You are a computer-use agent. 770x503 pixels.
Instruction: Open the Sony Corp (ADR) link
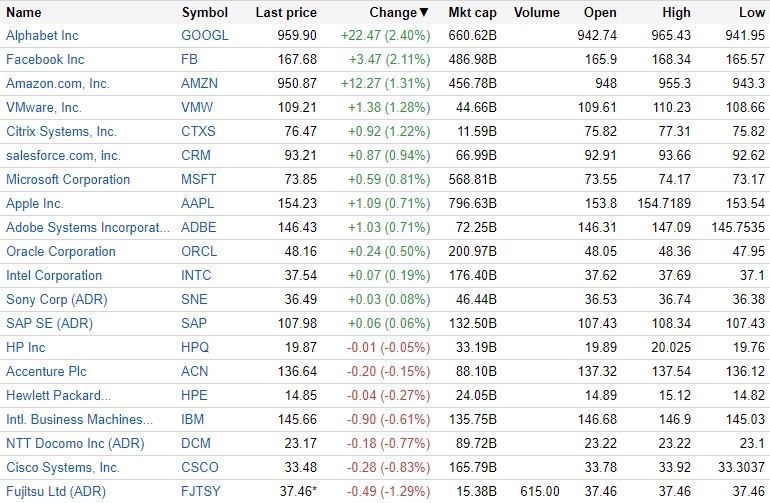click(x=56, y=299)
